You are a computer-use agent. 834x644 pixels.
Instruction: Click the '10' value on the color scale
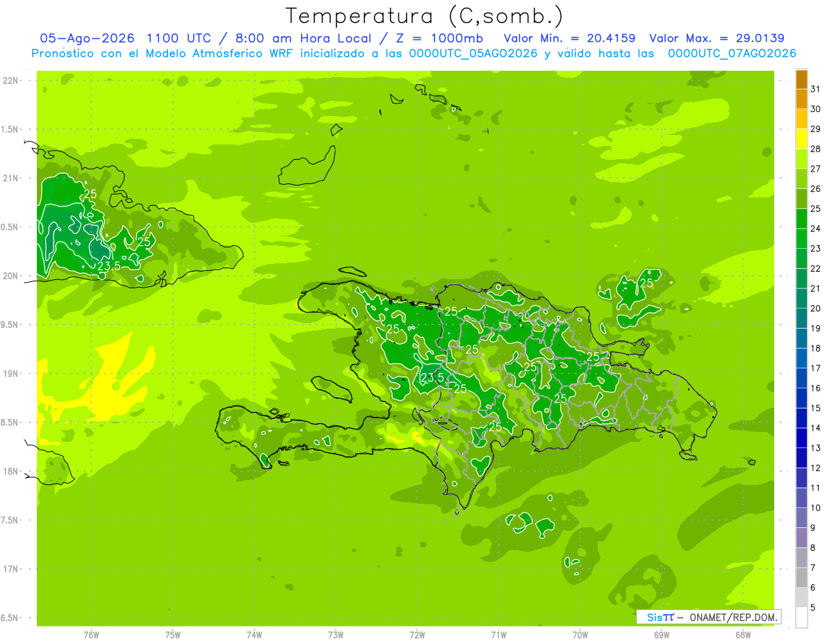click(815, 507)
